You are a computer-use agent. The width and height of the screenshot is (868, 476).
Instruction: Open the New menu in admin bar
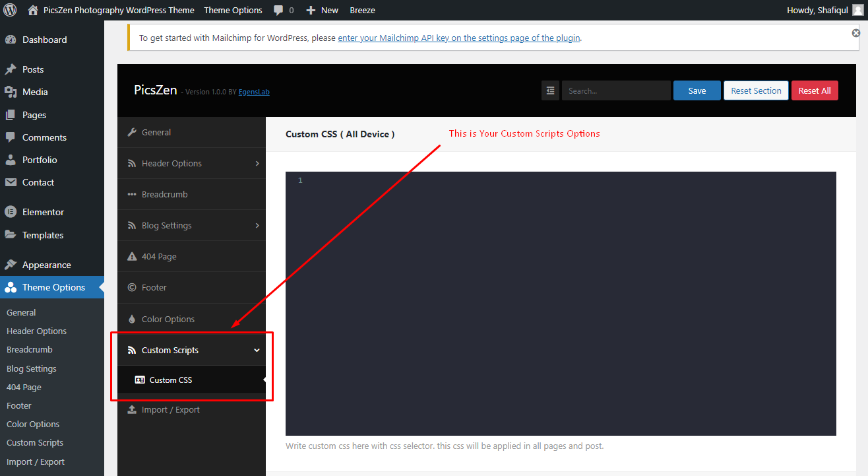pyautogui.click(x=323, y=10)
